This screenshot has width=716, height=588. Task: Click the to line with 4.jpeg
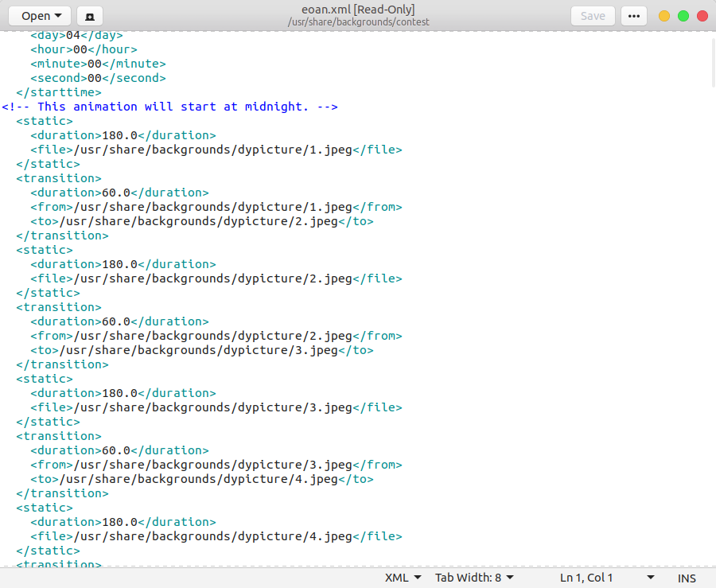pyautogui.click(x=202, y=479)
